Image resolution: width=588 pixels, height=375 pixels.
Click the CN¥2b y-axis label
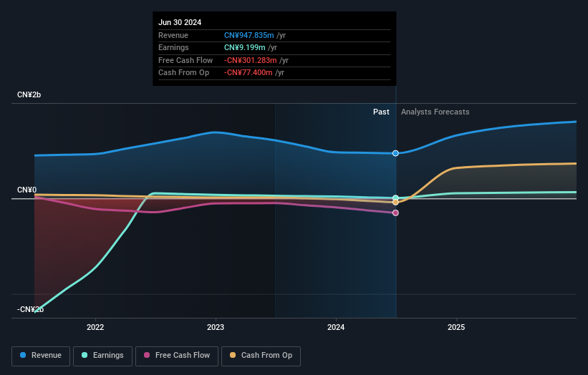(29, 94)
